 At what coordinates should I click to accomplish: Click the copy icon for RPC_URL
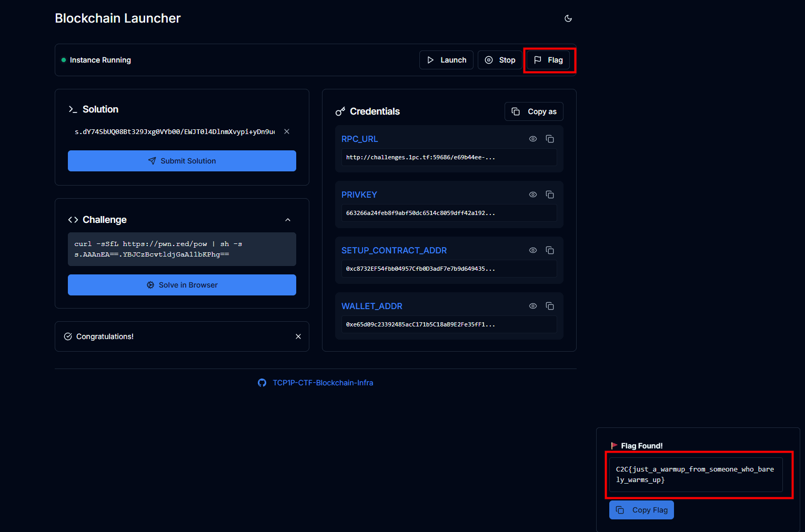point(550,139)
